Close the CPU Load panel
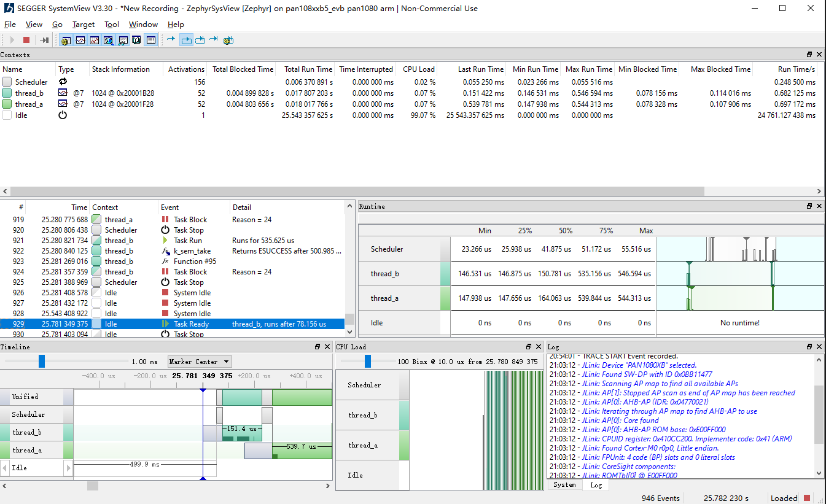This screenshot has width=826, height=504. coord(539,347)
